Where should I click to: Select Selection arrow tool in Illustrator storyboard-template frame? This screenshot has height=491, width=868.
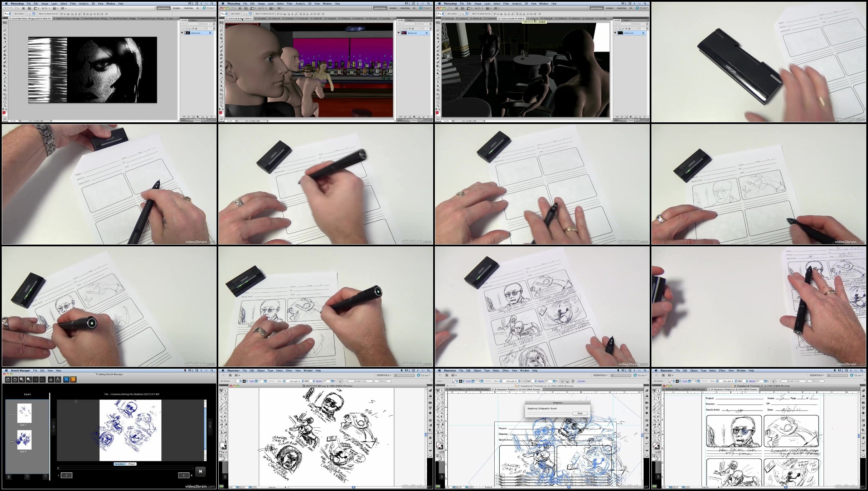(654, 391)
